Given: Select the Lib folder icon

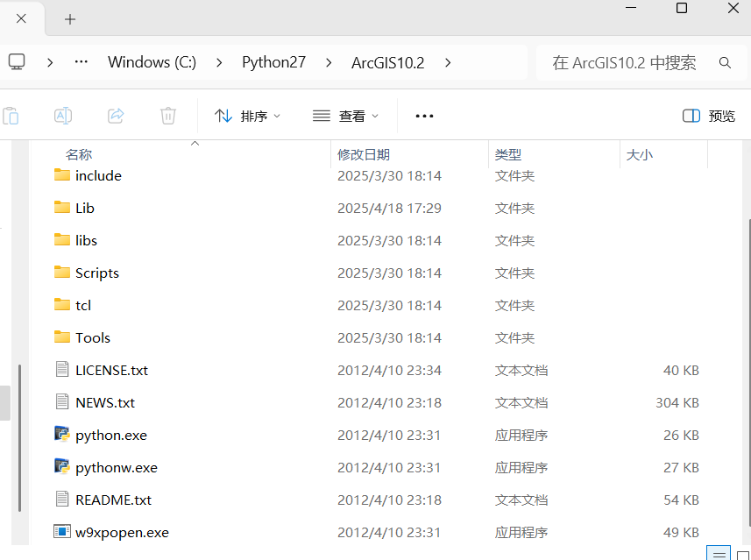Looking at the screenshot, I should point(62,208).
